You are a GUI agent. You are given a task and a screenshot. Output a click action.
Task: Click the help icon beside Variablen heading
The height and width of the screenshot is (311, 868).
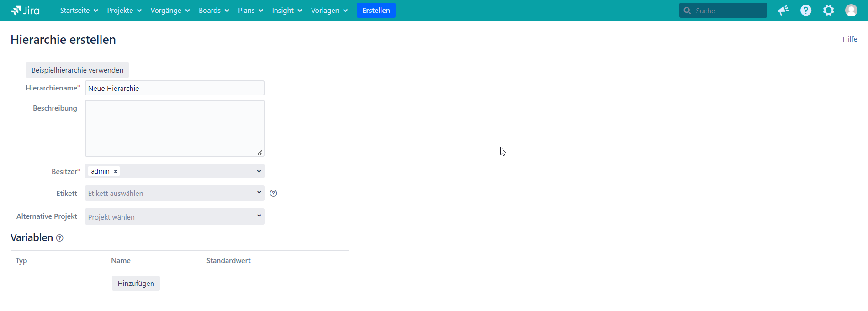tap(60, 238)
